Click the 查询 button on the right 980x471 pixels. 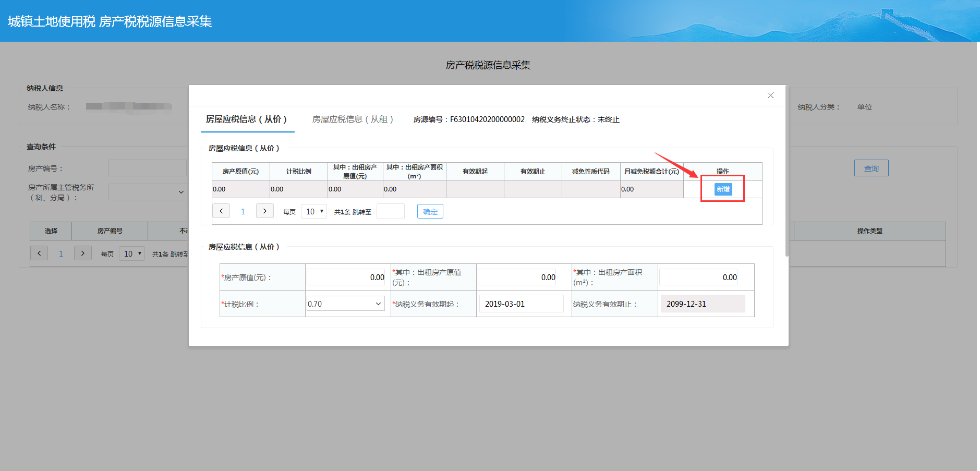(x=871, y=167)
